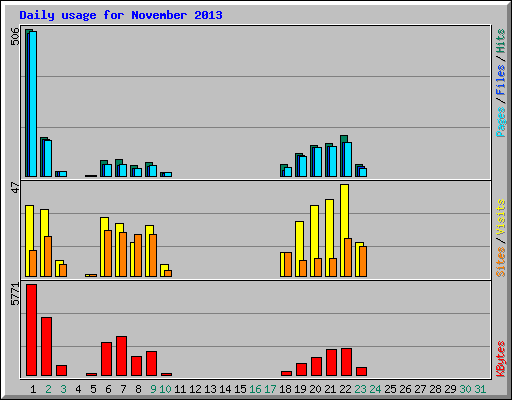512x400 pixels.
Task: Click day 27 on the x-axis
Action: (420, 389)
